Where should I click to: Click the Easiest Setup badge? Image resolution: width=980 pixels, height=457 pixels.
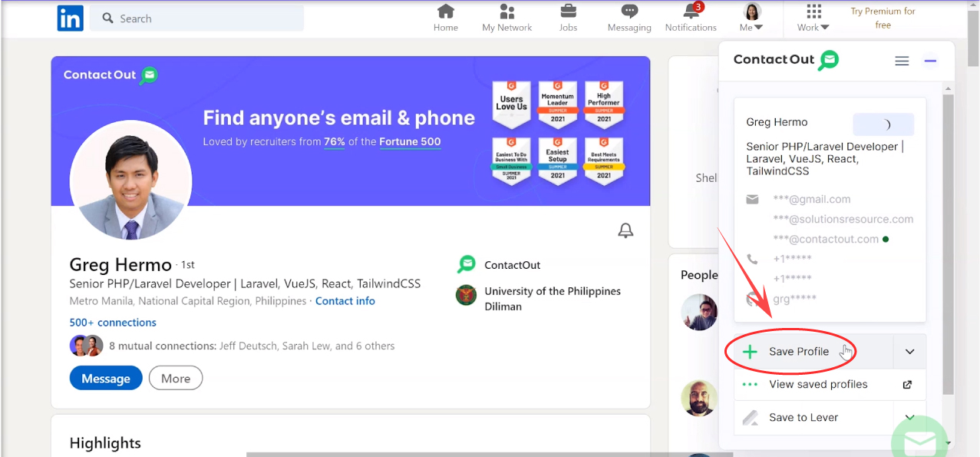[x=557, y=161]
